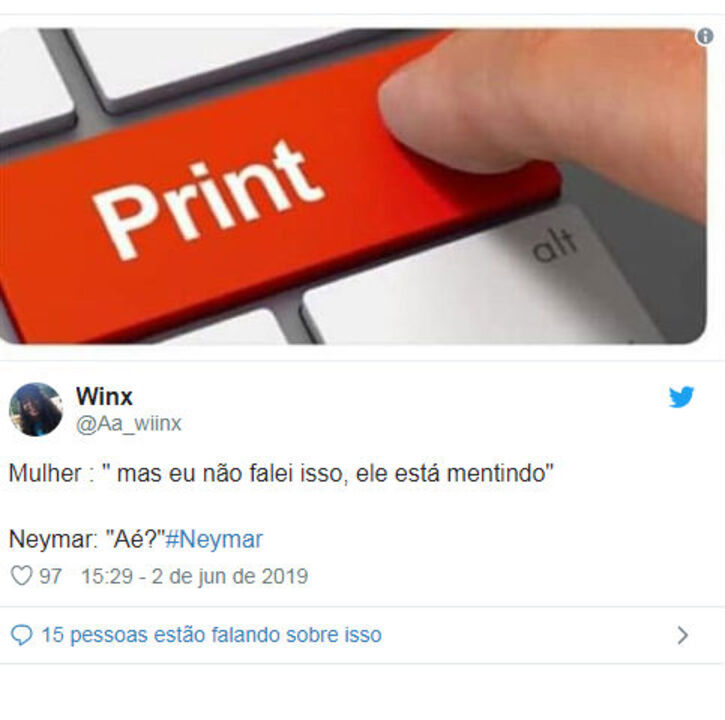Viewport: 725px width, 720px height.
Task: Open the #Neymar hashtag
Action: pos(214,539)
